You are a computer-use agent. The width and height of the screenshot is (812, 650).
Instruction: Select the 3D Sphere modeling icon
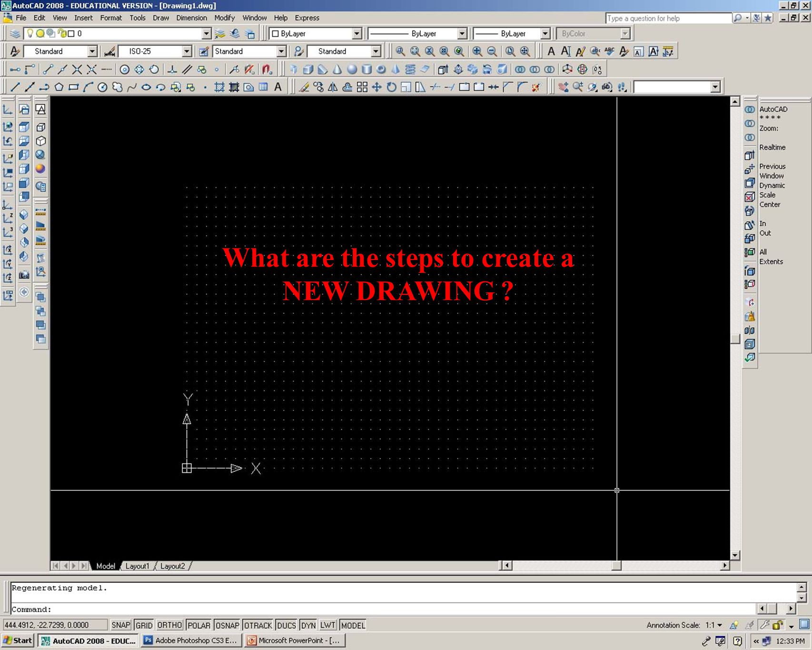tap(352, 70)
